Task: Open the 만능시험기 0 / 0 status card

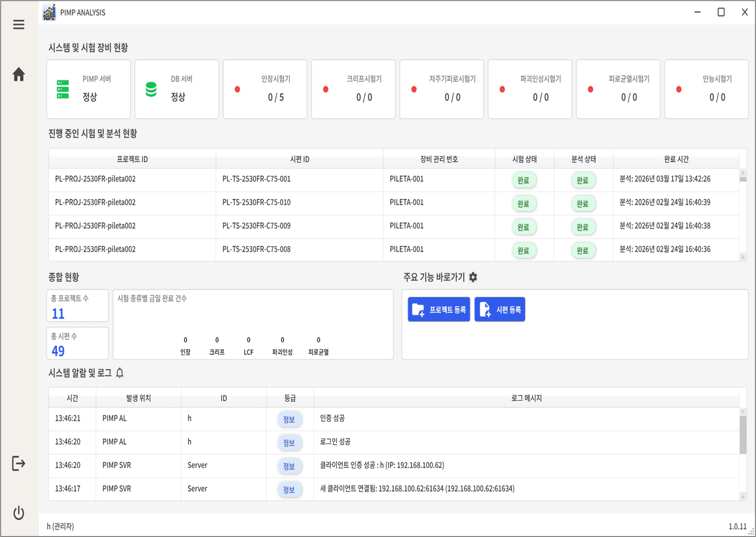Action: click(707, 89)
